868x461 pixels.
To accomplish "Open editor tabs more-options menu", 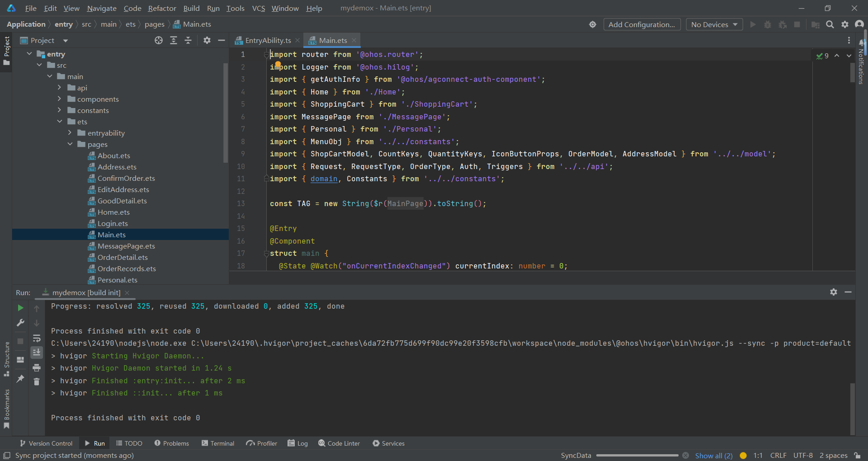I will (849, 40).
